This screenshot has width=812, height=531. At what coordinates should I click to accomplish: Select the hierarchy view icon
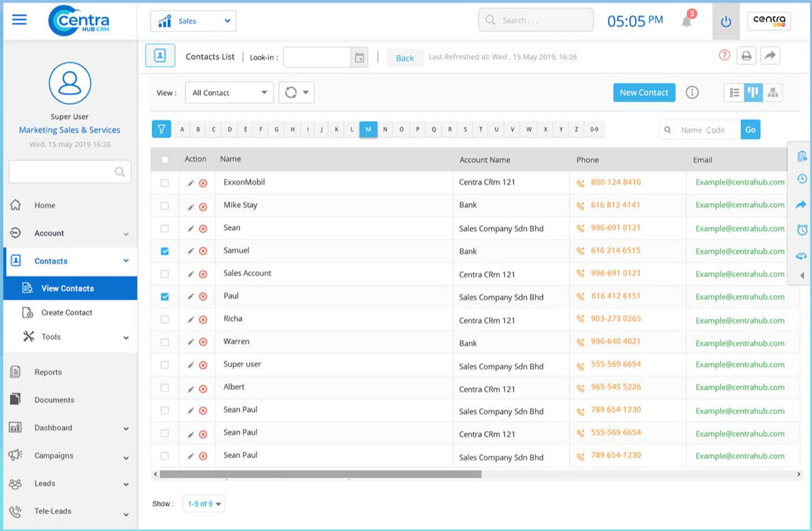[x=772, y=93]
